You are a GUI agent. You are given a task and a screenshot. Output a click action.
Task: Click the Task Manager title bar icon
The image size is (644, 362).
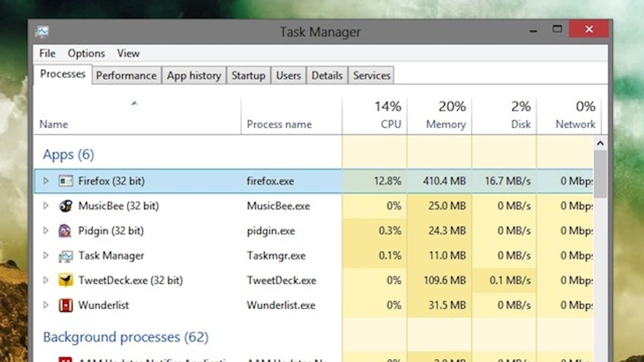tap(42, 32)
